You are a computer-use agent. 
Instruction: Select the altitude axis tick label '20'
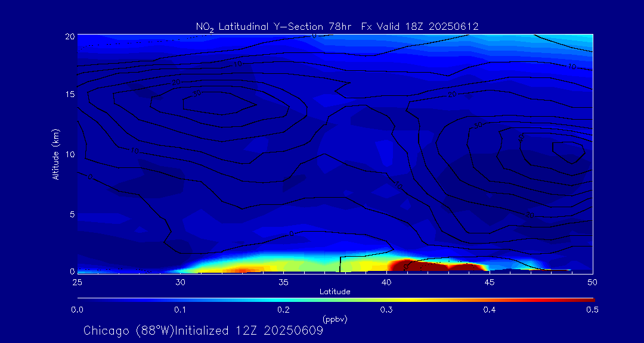[x=70, y=36]
